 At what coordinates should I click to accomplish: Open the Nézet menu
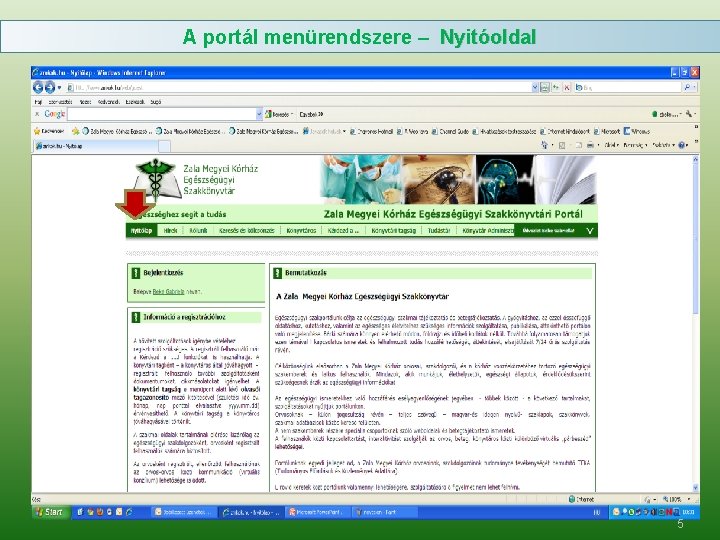click(x=85, y=102)
